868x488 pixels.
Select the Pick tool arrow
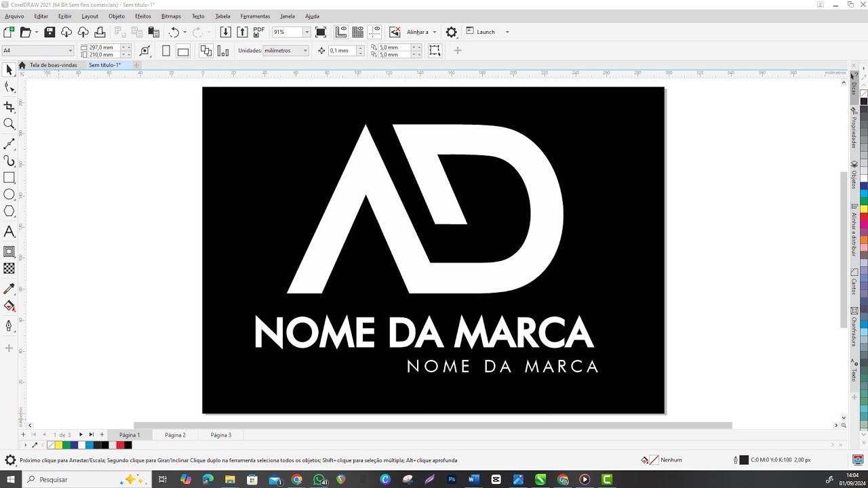9,70
